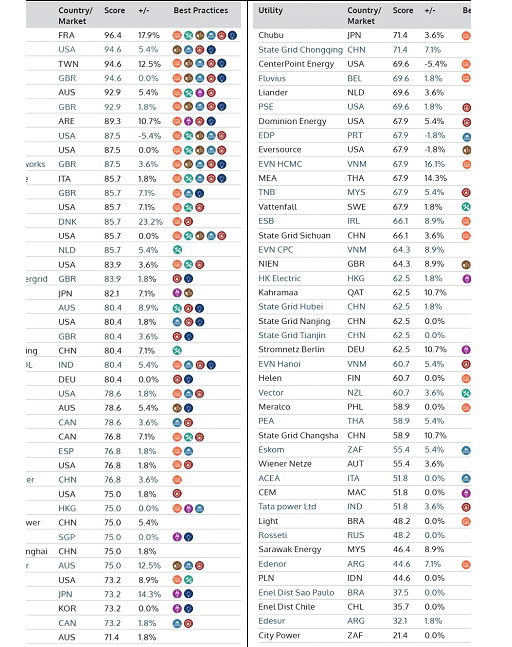
Task: Click the orange icon in Chubu row
Action: 466,36
